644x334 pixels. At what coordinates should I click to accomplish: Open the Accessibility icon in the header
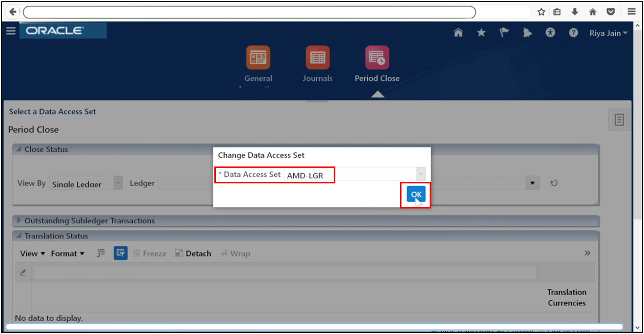click(x=550, y=32)
